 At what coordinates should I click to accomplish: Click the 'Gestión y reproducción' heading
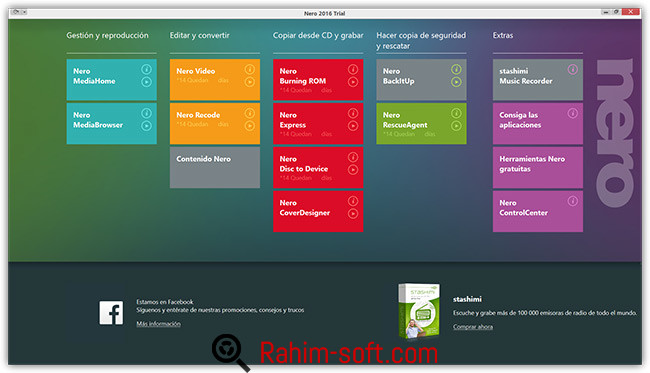coord(107,35)
